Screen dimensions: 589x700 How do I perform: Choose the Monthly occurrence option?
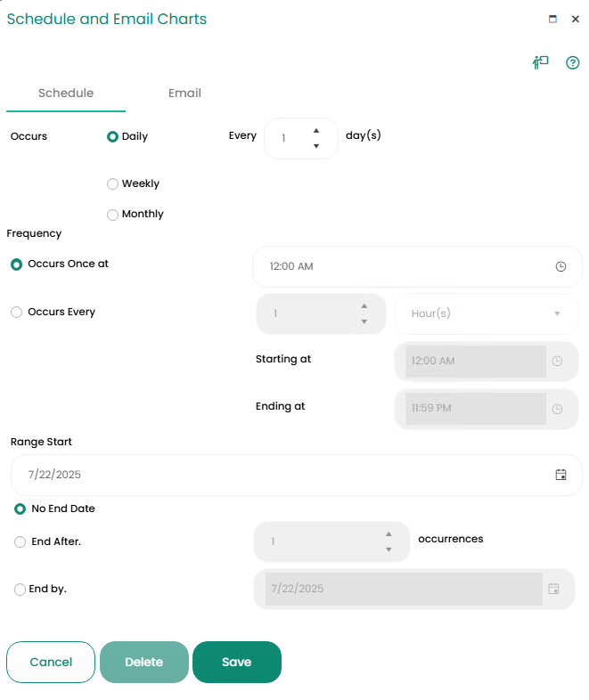pos(112,215)
